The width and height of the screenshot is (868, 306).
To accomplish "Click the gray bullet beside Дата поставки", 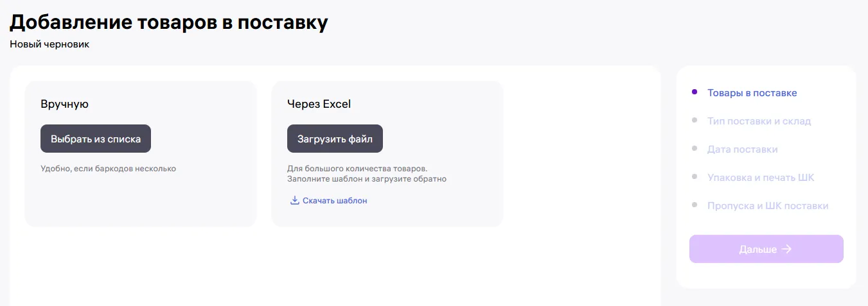I will point(695,148).
